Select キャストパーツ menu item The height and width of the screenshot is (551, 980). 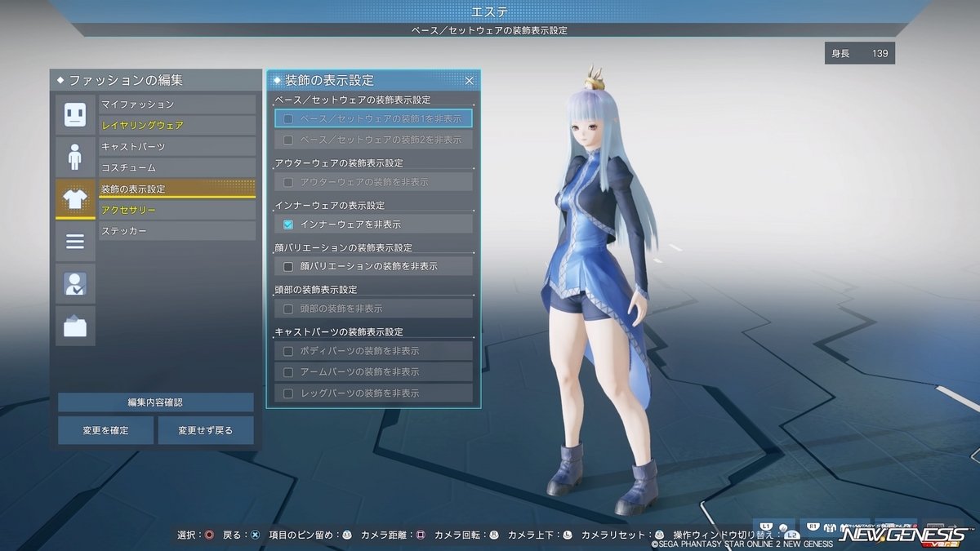(x=177, y=147)
